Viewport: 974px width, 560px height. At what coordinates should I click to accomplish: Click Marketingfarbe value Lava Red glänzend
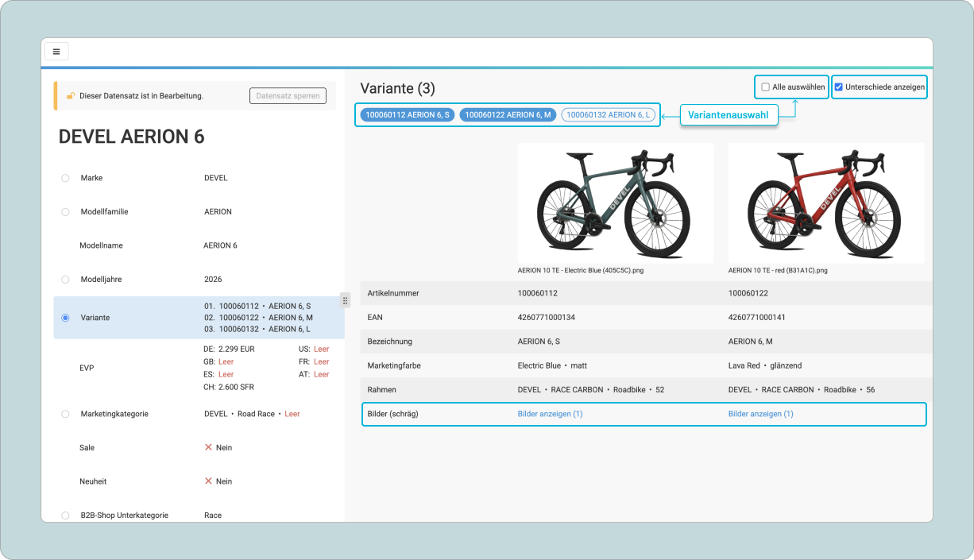pyautogui.click(x=765, y=365)
